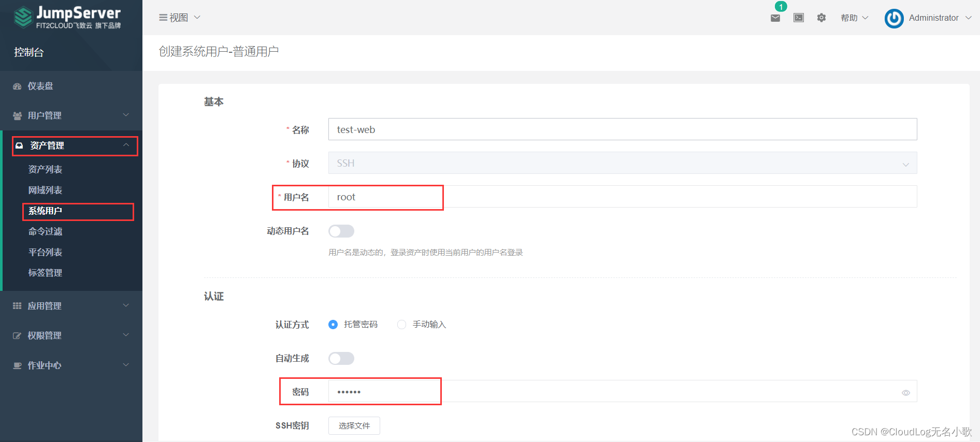Toggle the 动态用户名 switch
980x442 pixels.
(x=341, y=231)
